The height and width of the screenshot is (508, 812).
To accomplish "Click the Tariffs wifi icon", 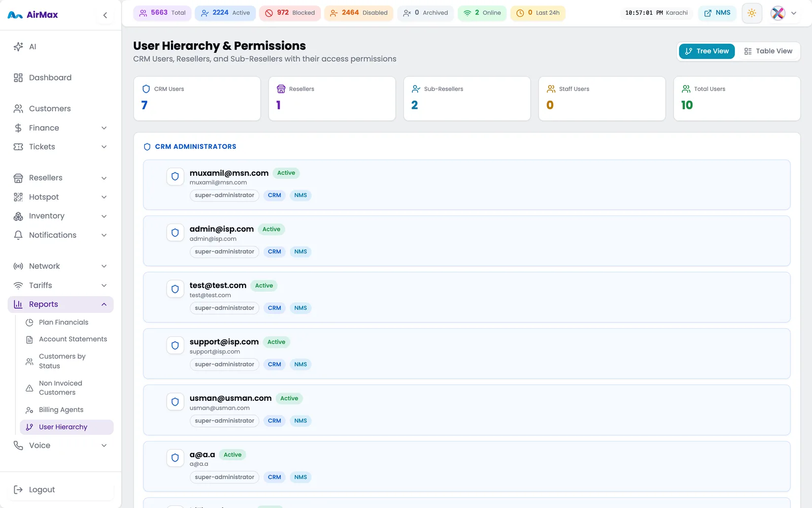I will [x=18, y=285].
